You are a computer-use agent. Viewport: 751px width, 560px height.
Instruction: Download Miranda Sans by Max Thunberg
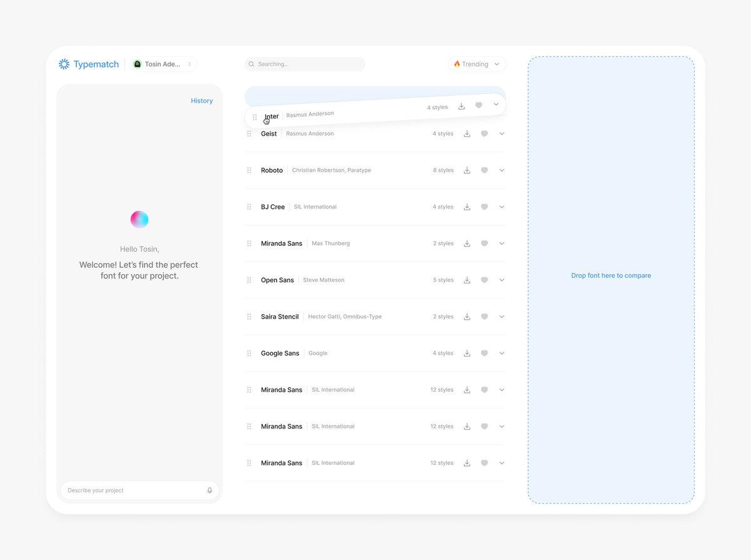(467, 243)
